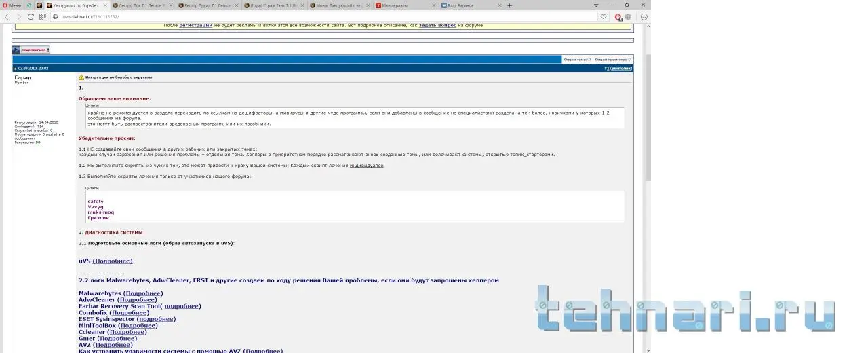
Task: Open the Opera Меню button
Action: point(12,5)
